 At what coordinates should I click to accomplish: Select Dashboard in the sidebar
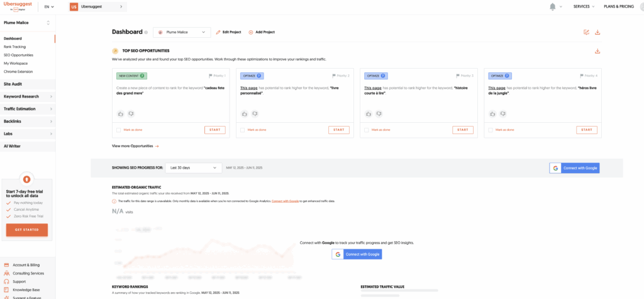(x=13, y=38)
